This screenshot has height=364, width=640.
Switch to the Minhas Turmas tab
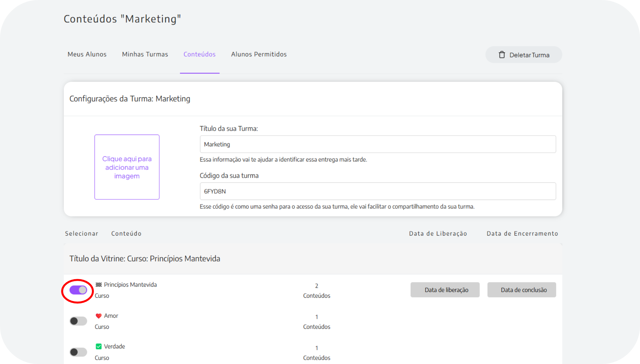tap(145, 54)
